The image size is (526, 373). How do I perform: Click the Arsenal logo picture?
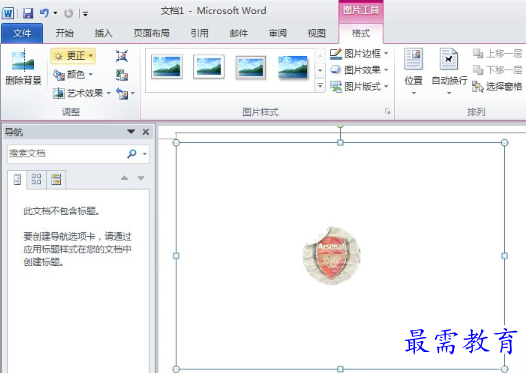pyautogui.click(x=331, y=256)
